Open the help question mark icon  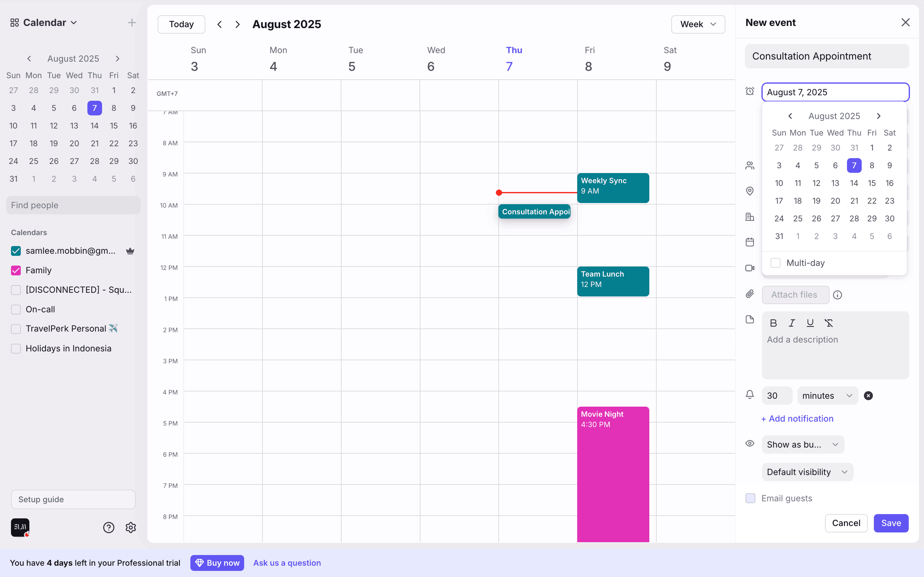tap(108, 528)
